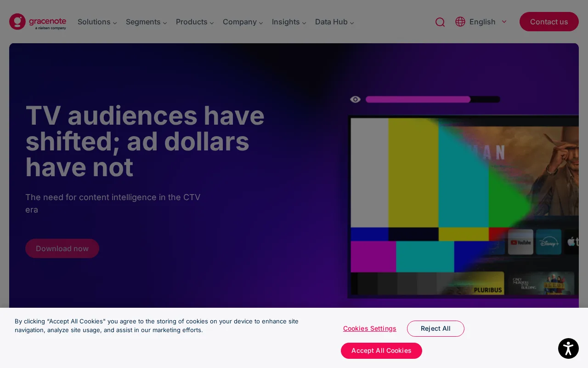
Task: Click the YouTube app tile on TV
Action: point(520,242)
